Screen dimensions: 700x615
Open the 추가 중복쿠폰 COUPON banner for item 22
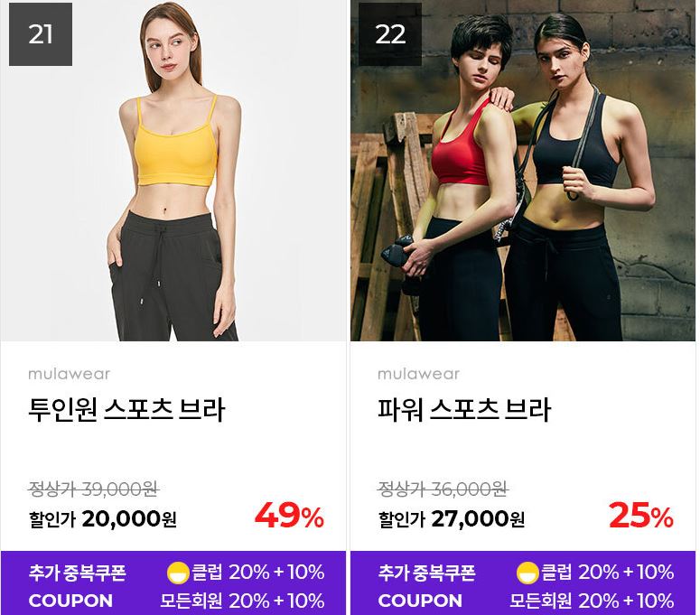(523, 582)
